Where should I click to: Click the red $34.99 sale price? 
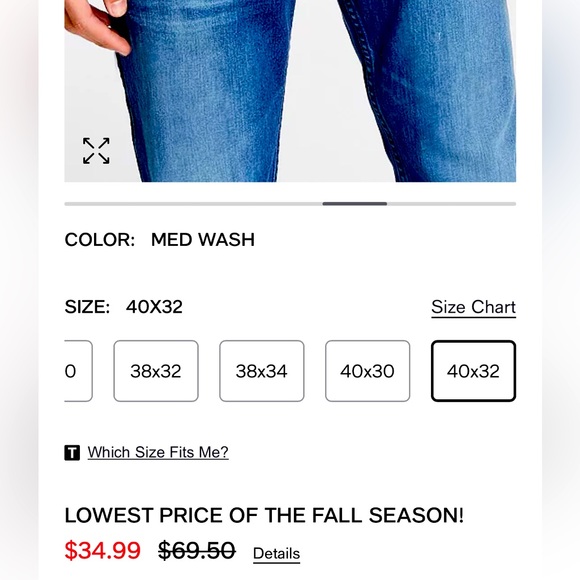click(x=102, y=550)
